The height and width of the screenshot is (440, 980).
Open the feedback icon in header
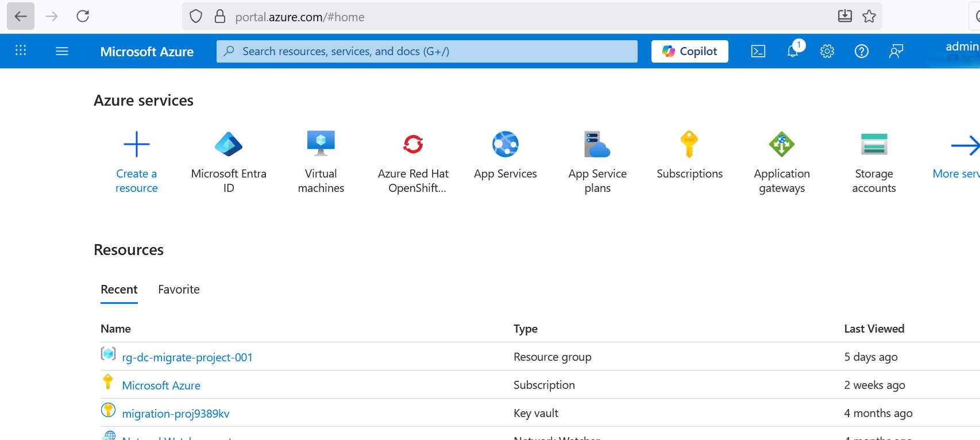tap(896, 51)
